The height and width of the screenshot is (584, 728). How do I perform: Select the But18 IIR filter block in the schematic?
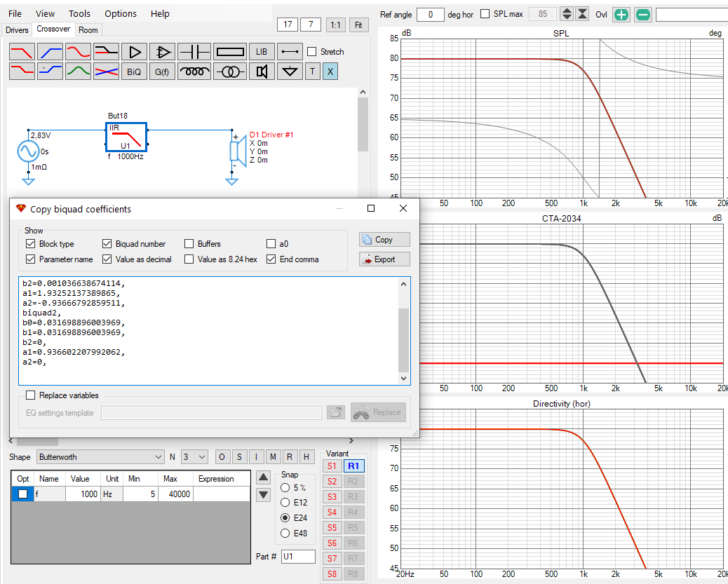126,137
